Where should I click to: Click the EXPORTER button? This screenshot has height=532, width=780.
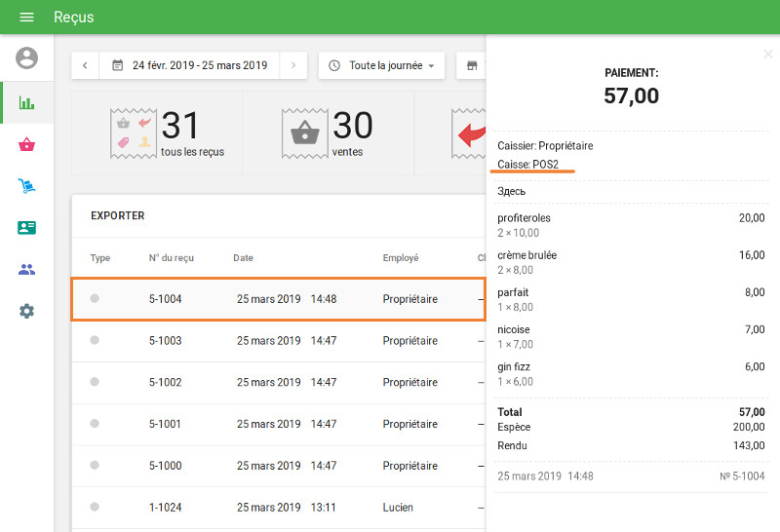(117, 215)
